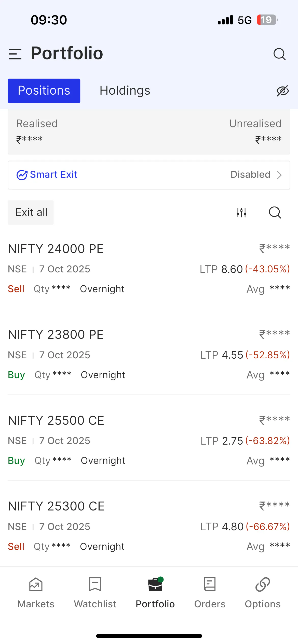Expand Smart Exit Disabled chevron

[x=279, y=175]
